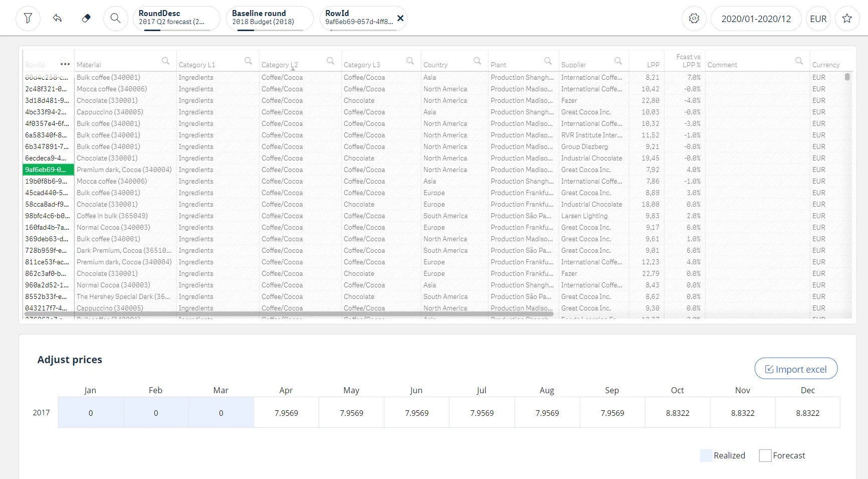Sort by Category L2 column header
The height and width of the screenshot is (479, 868).
point(279,65)
